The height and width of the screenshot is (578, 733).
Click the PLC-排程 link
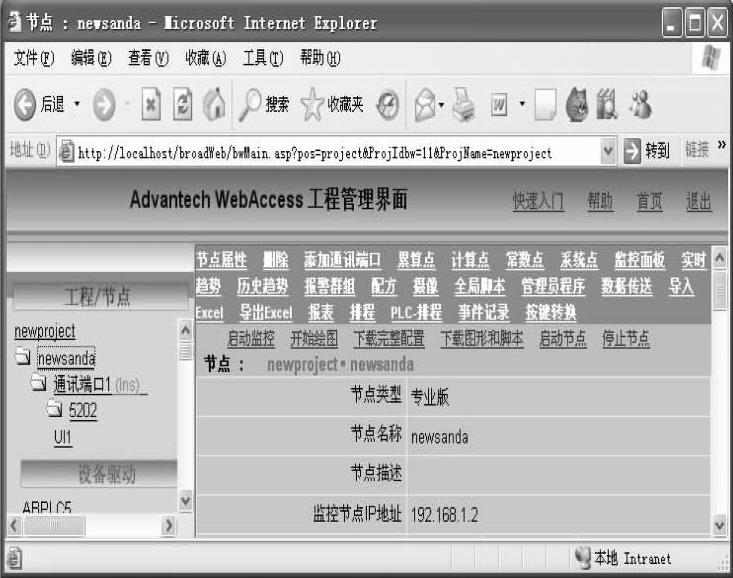coord(416,312)
